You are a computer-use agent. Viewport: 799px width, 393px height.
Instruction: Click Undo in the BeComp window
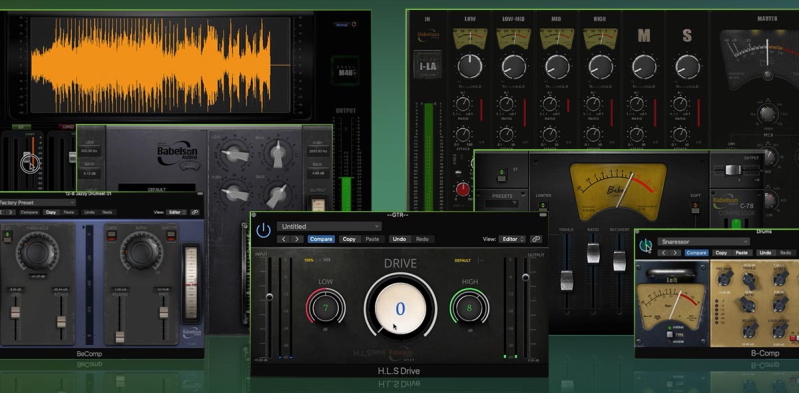(x=89, y=212)
